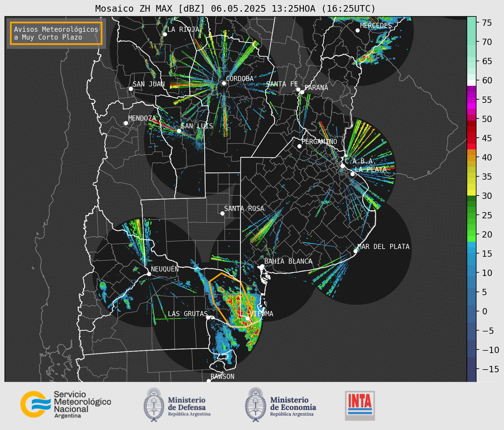Click the VIEDMA city marker dot
Image resolution: width=504 pixels, height=430 pixels.
click(x=247, y=318)
